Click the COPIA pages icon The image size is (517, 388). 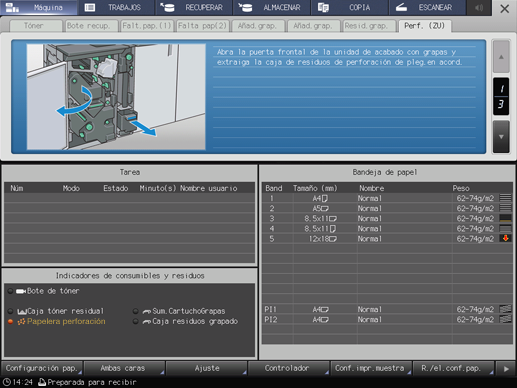[323, 7]
